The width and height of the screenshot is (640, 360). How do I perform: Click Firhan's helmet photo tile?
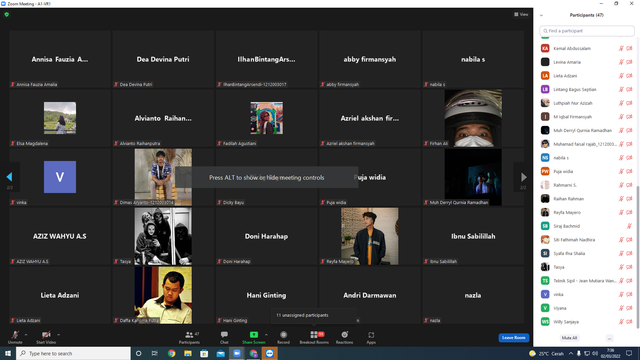click(x=473, y=118)
